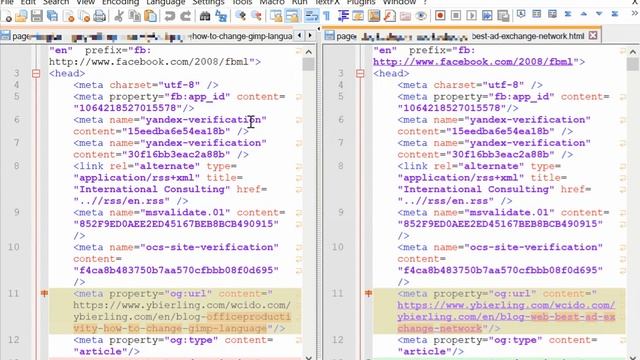Collapse the head fold in the right pane
Viewport: 640px width, 360px height.
click(x=360, y=73)
